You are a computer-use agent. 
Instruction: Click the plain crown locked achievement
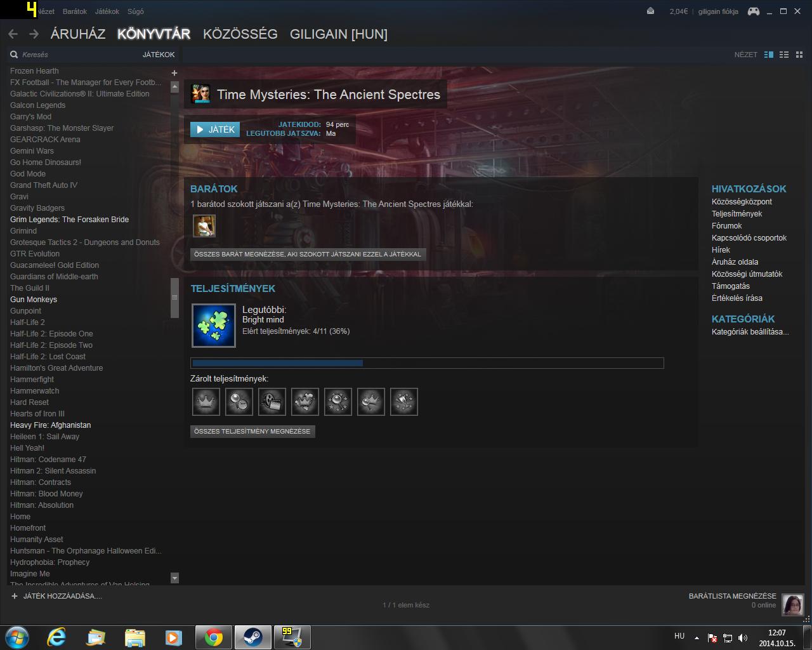[206, 402]
